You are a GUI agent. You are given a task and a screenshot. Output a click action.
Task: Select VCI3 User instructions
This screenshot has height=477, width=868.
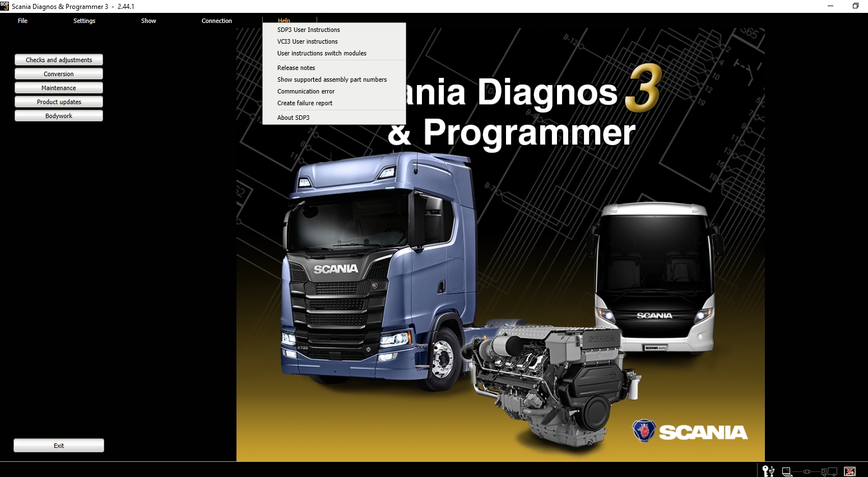pos(307,41)
